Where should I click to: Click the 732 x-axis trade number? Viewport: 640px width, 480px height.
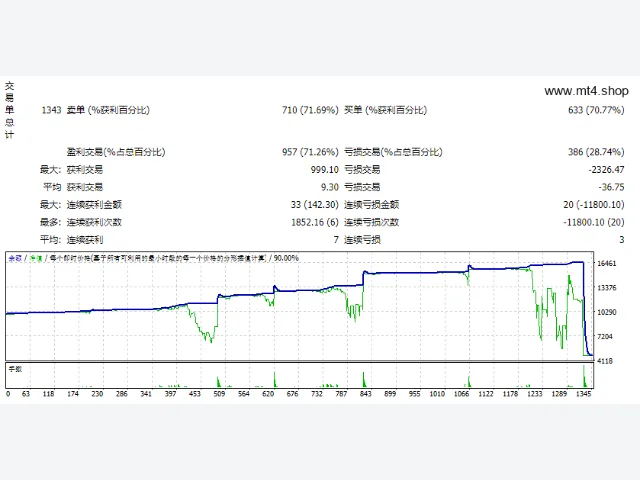(x=317, y=394)
